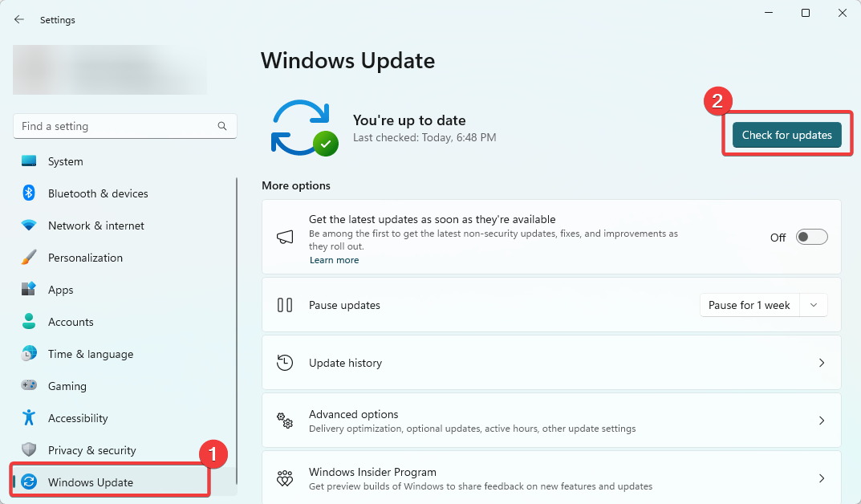Click the Advanced options gear icon
Viewport: 861px width, 504px height.
tap(286, 421)
